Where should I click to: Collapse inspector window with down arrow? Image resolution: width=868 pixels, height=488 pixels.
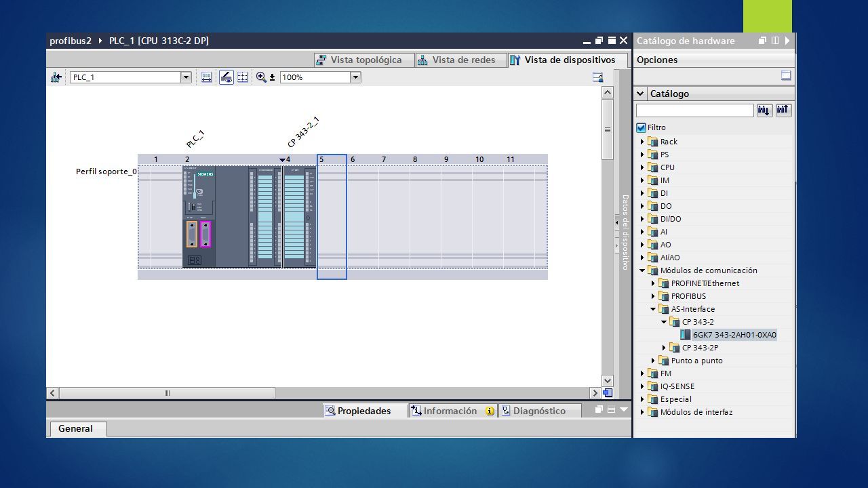coord(623,410)
